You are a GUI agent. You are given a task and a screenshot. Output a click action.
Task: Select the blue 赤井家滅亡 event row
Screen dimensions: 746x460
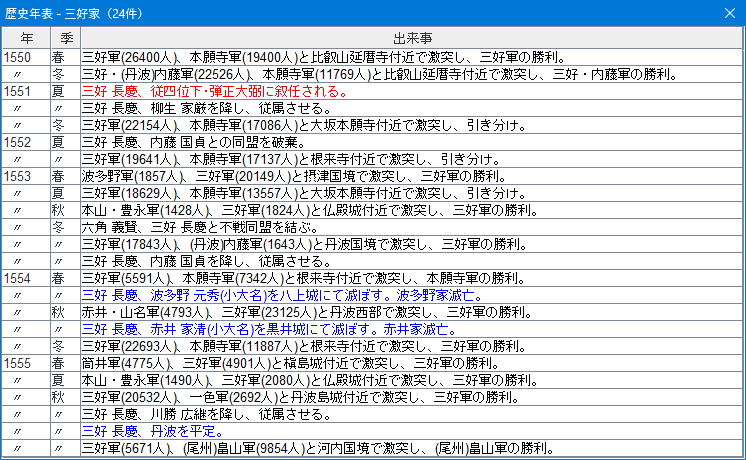click(269, 329)
